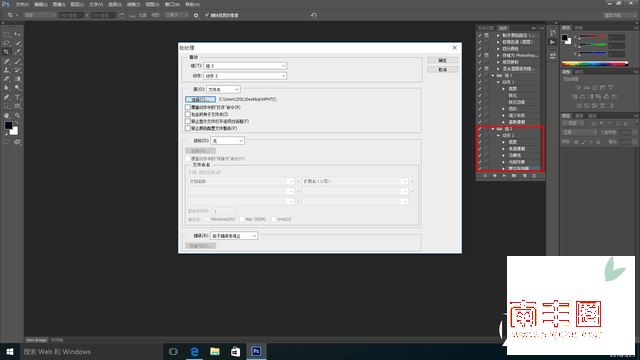This screenshot has width=640, height=360.
Task: Select the Zoom tool in the toolbox
Action: (x=17, y=116)
